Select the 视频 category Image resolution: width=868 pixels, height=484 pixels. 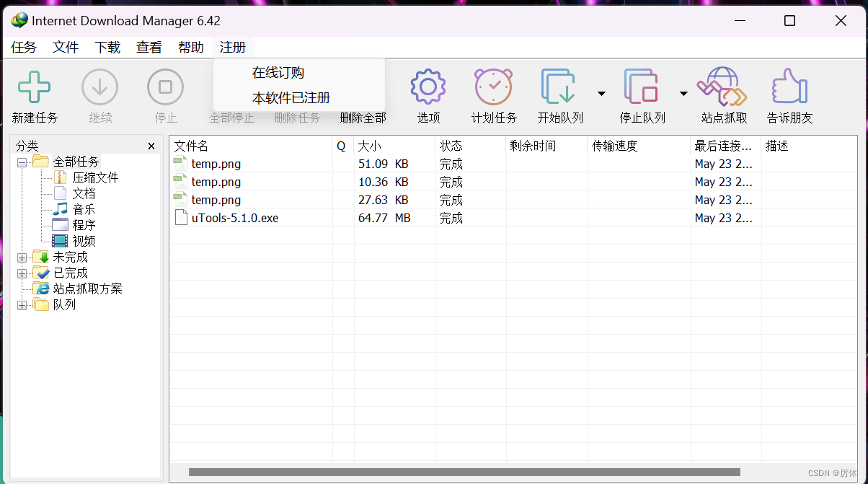pyautogui.click(x=84, y=241)
